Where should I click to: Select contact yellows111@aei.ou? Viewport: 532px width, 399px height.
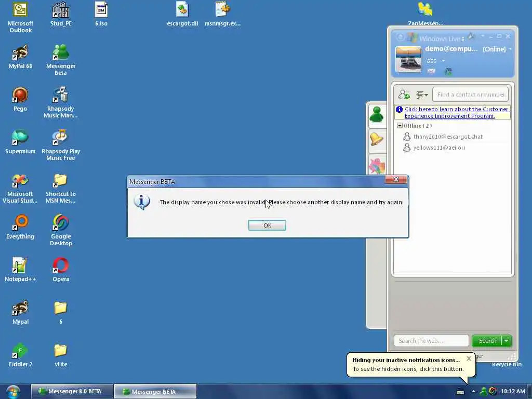tap(438, 148)
